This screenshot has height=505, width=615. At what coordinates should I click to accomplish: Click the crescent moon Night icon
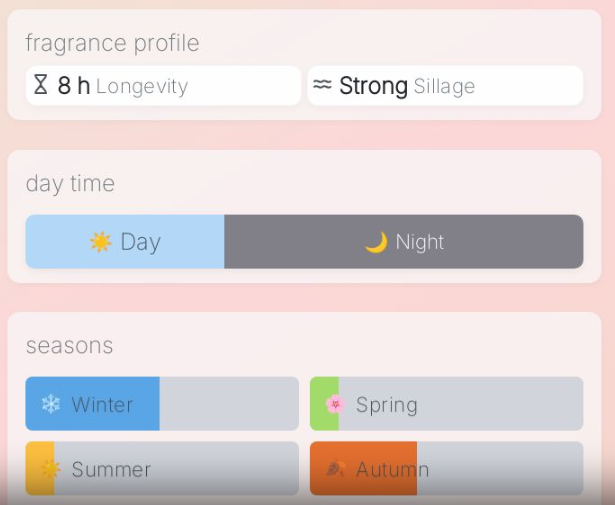(x=376, y=242)
